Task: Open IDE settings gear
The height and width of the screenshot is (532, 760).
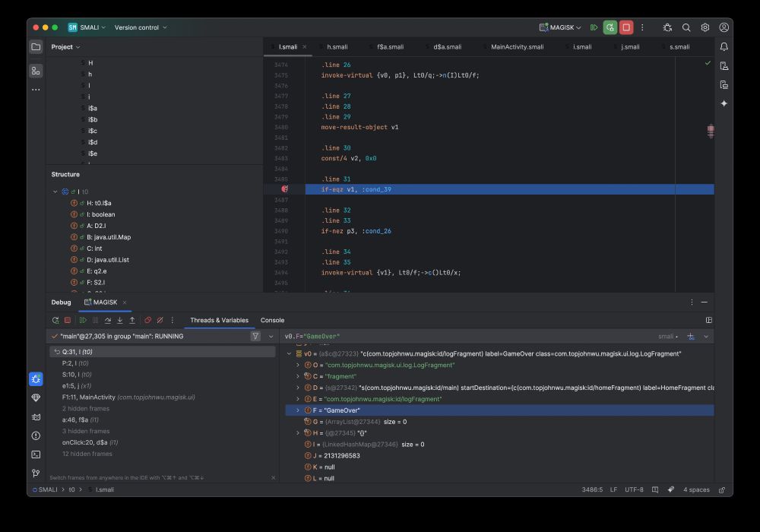Action: pyautogui.click(x=705, y=27)
